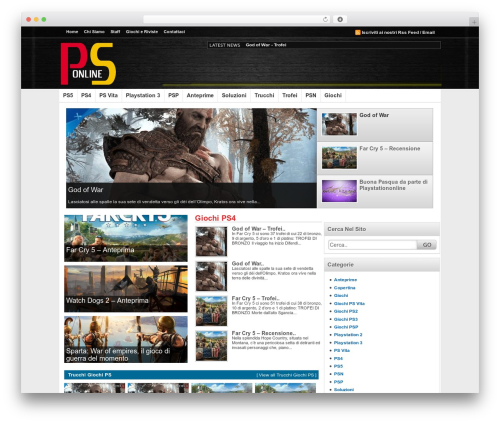500x423 pixels.
Task: Select the PS5 navigation tab
Action: [68, 95]
